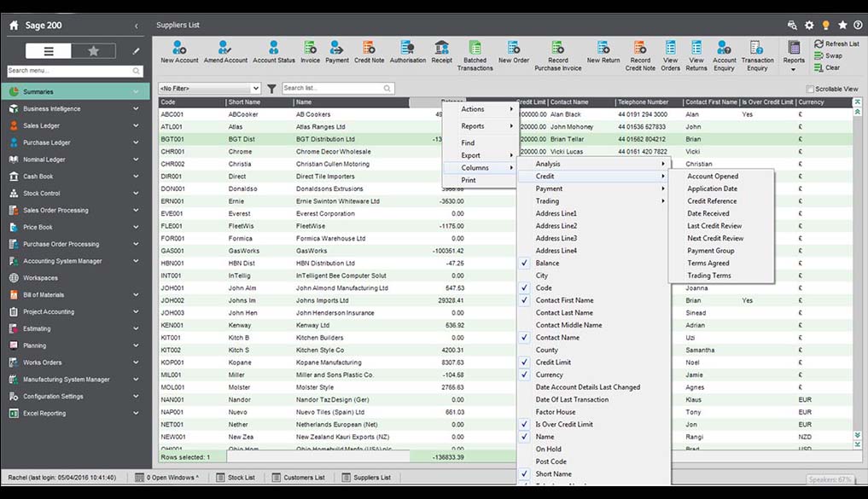Open the Reports toolbar dropdown

point(793,55)
